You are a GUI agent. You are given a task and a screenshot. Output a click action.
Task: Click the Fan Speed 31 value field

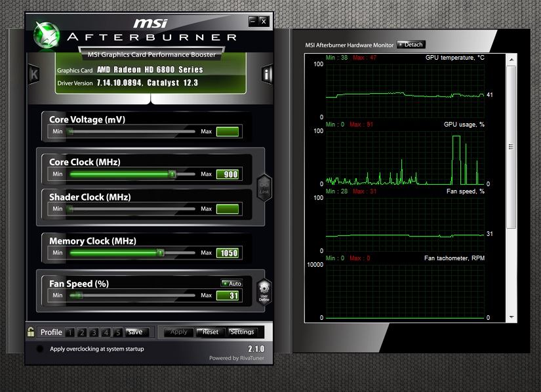tap(228, 296)
